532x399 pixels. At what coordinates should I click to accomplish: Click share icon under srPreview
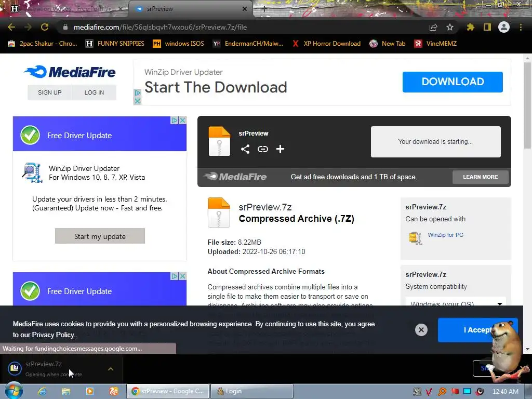point(245,149)
